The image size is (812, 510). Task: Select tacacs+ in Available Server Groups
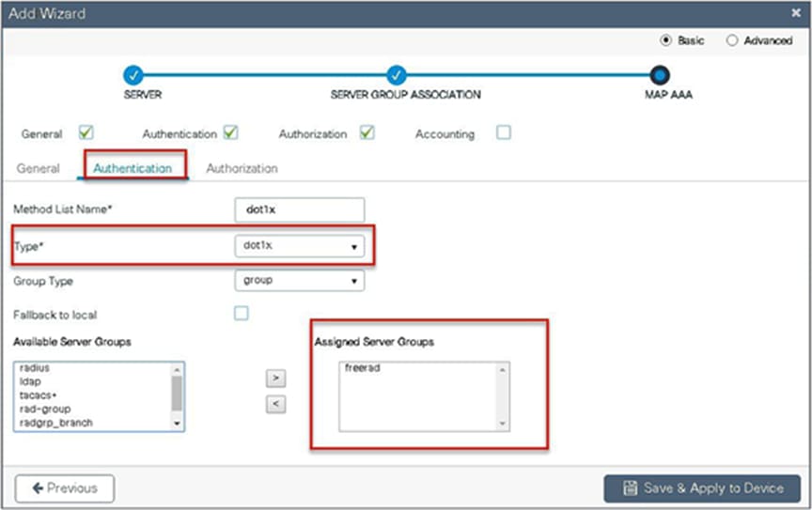38,395
